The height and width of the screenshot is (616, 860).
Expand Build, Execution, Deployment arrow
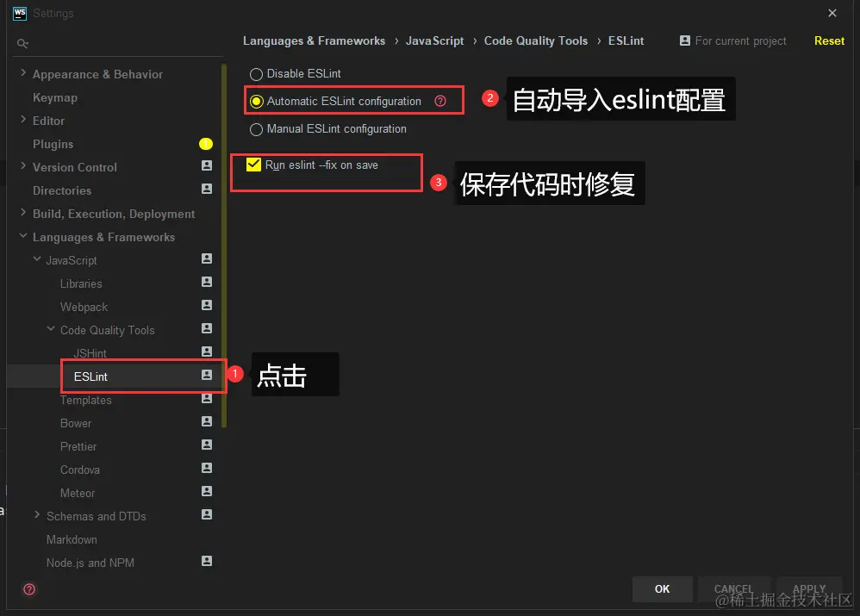point(23,212)
